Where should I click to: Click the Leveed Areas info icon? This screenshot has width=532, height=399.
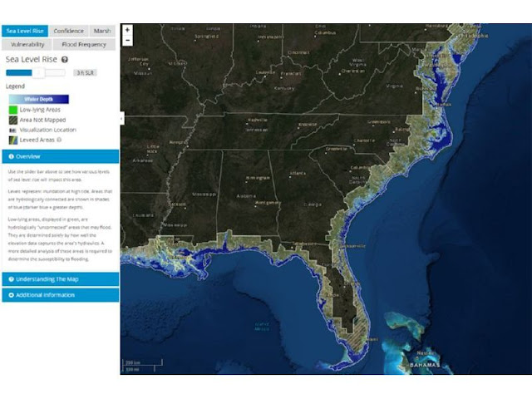pyautogui.click(x=58, y=140)
